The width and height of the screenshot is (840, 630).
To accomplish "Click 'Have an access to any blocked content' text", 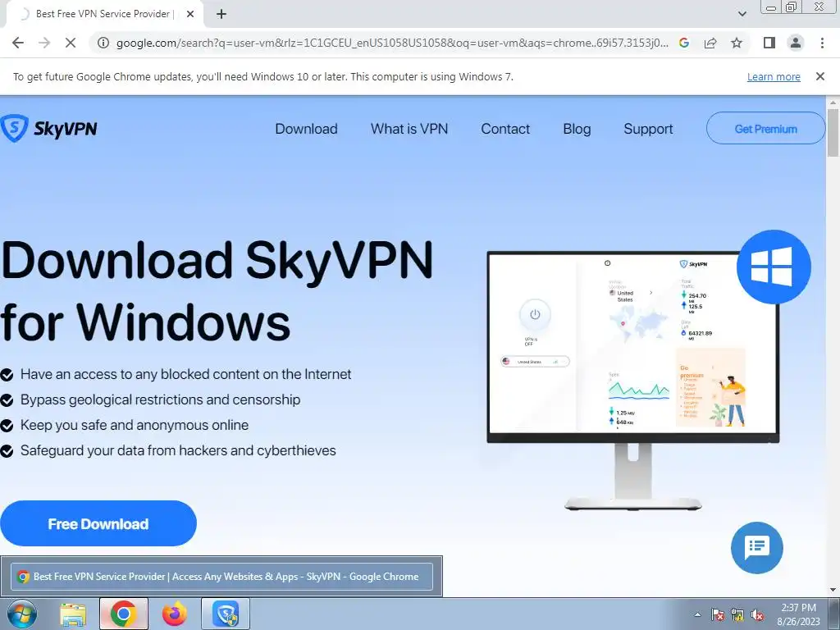I will point(185,374).
